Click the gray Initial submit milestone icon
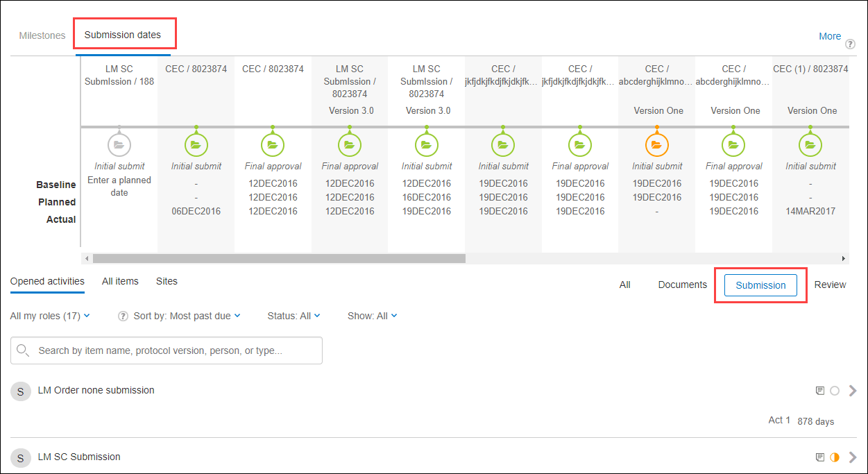This screenshot has width=868, height=474. [119, 144]
